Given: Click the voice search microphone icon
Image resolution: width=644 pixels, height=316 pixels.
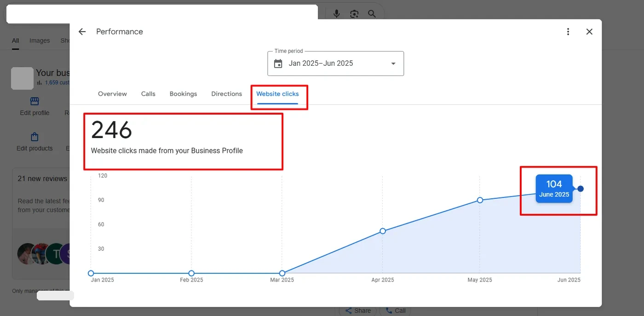Looking at the screenshot, I should (337, 14).
